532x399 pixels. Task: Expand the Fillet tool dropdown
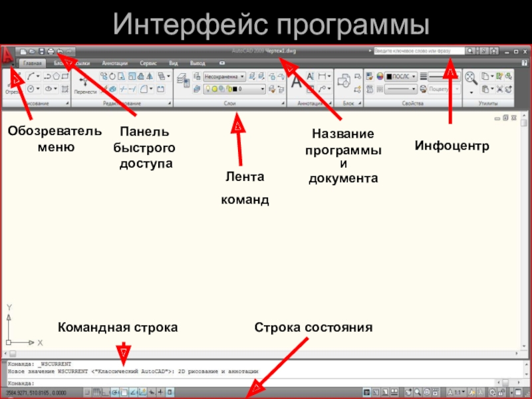tap(151, 89)
